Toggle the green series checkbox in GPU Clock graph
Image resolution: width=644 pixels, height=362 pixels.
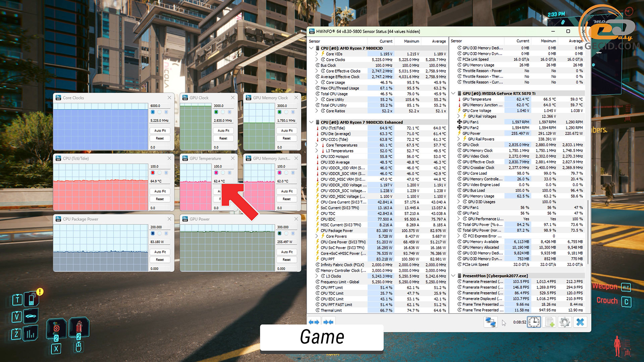tap(216, 112)
